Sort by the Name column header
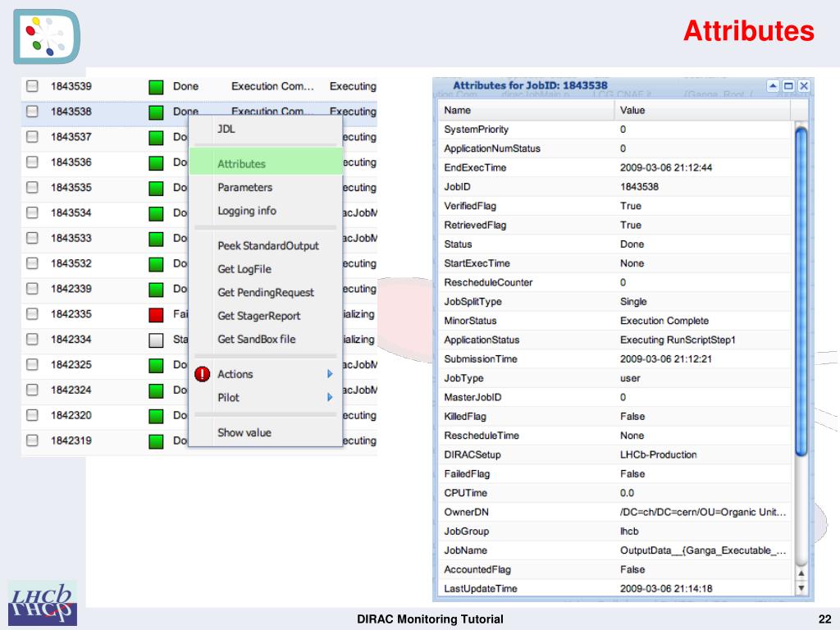This screenshot has width=840, height=630. point(526,111)
